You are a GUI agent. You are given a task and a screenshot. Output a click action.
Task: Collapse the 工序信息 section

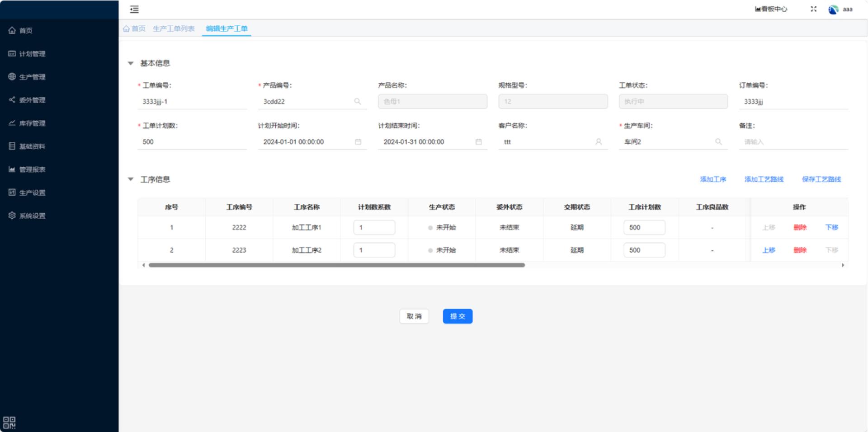pyautogui.click(x=131, y=179)
